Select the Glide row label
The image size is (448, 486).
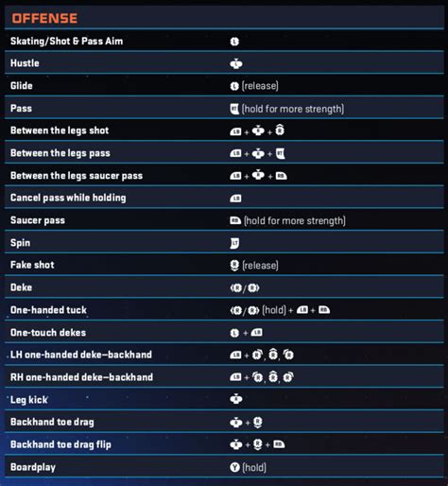[x=22, y=86]
